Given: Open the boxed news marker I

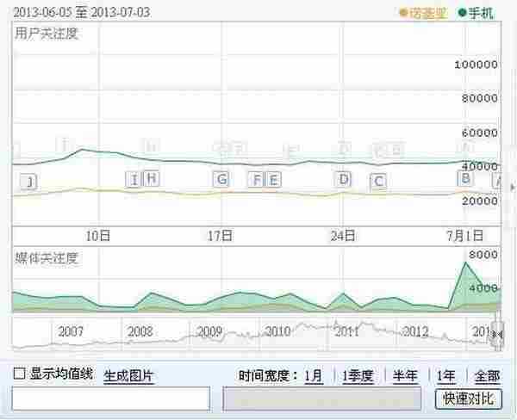Looking at the screenshot, I should 134,179.
